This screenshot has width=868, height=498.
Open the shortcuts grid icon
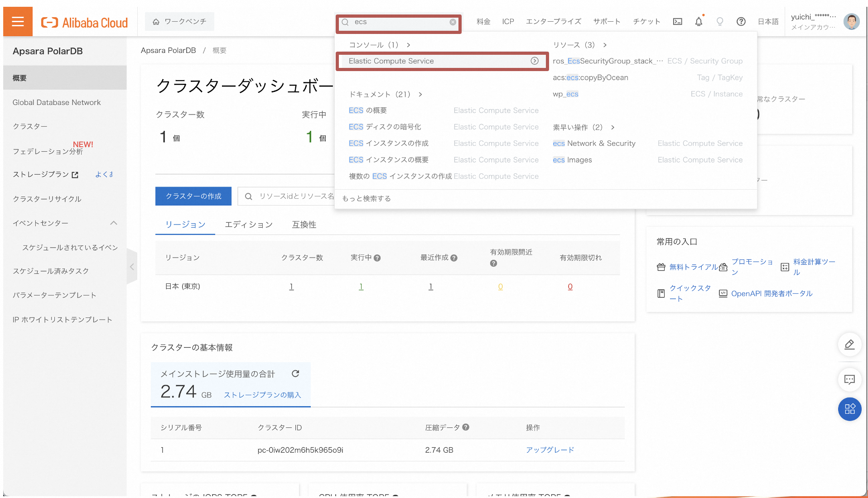(850, 409)
